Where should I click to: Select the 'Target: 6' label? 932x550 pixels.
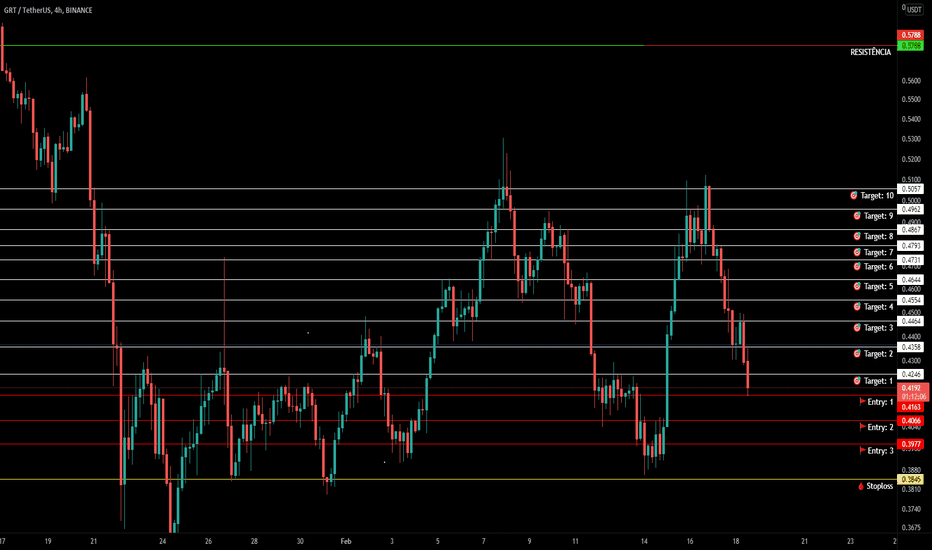coord(879,266)
